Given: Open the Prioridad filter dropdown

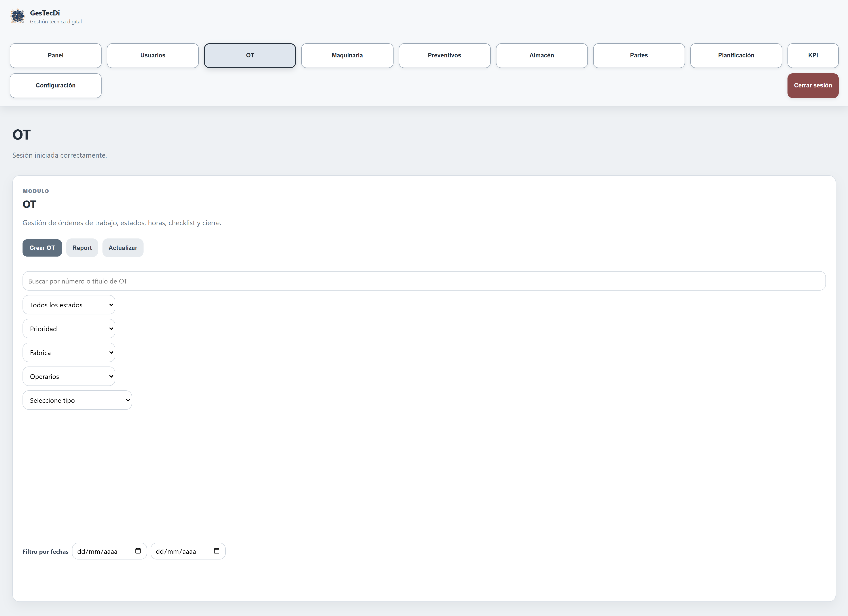Looking at the screenshot, I should tap(69, 329).
